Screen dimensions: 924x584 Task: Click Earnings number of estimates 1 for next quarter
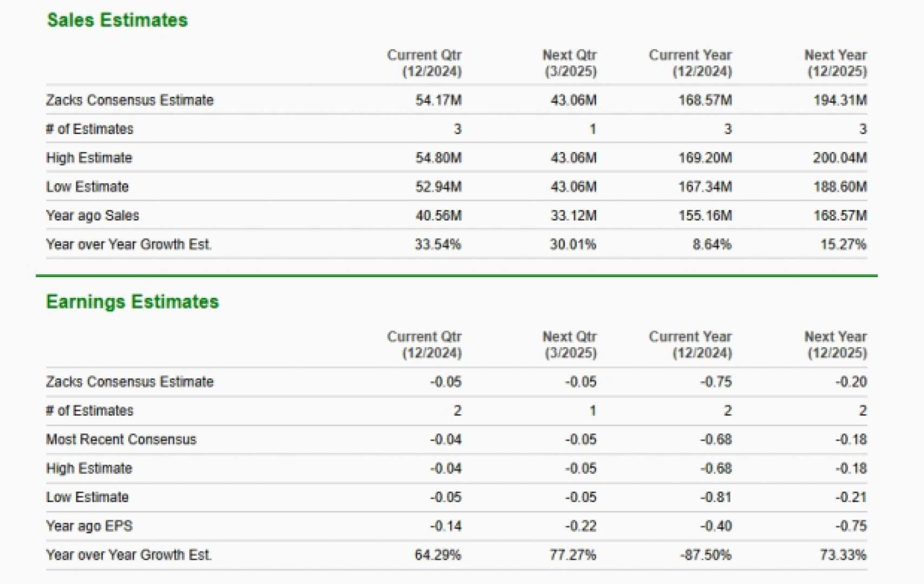[x=593, y=410]
